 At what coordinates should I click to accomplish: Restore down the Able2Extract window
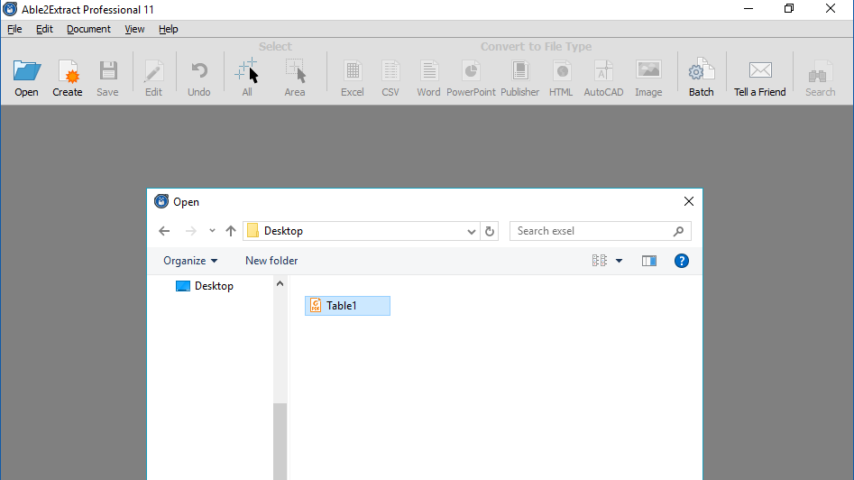pos(789,9)
